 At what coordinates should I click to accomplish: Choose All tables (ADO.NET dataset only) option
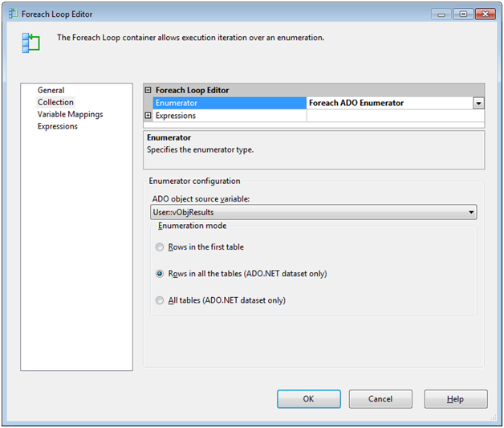pos(161,301)
